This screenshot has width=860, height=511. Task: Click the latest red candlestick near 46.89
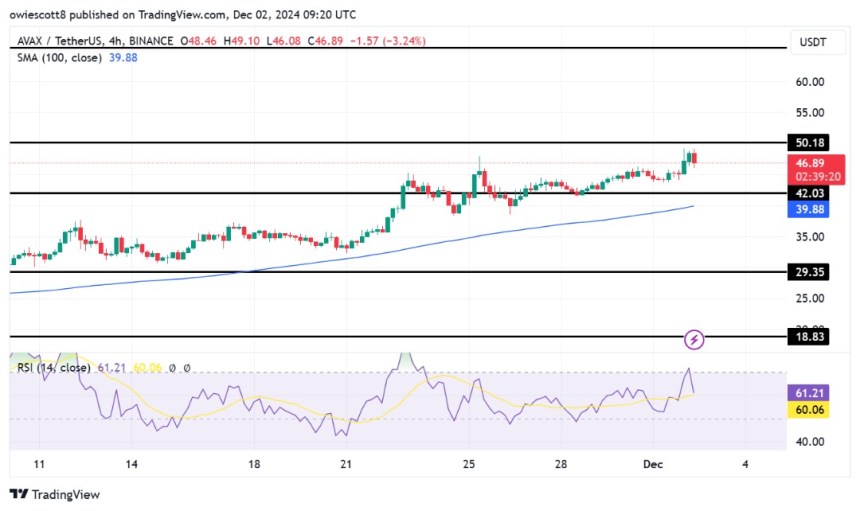pyautogui.click(x=694, y=158)
